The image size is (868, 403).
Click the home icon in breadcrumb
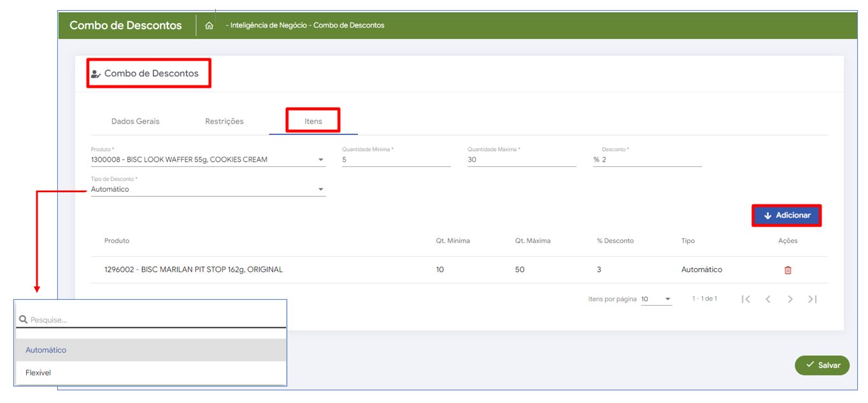(209, 26)
